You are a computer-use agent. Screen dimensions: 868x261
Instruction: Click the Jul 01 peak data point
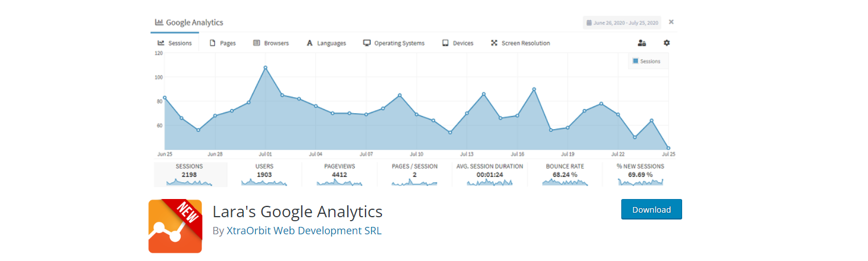265,67
